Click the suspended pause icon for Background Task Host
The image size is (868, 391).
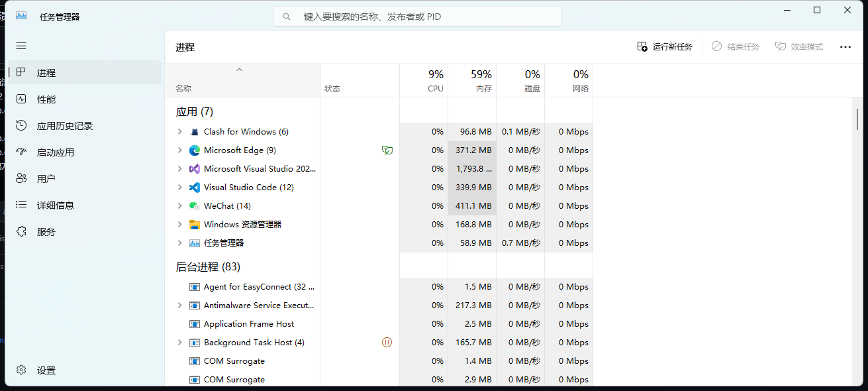point(387,343)
